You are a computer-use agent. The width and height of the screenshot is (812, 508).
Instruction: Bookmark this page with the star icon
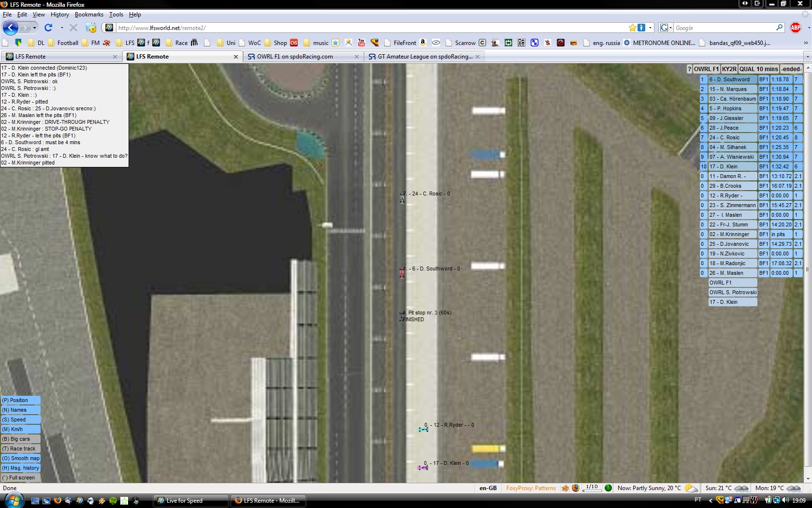632,28
